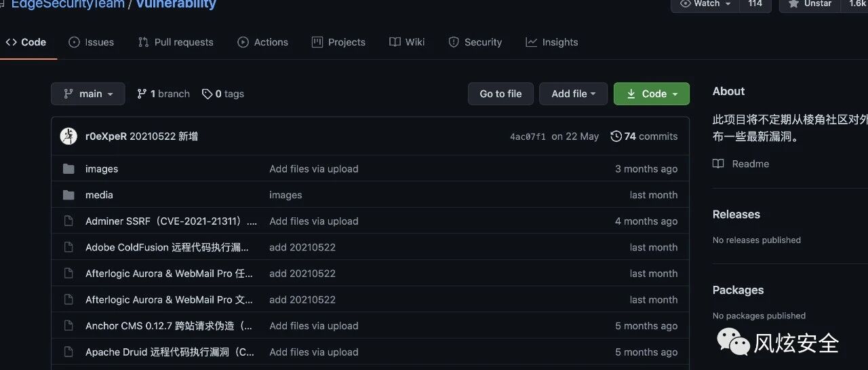Open commit hash 4ac07f1 link
This screenshot has height=370, width=868.
pos(528,136)
